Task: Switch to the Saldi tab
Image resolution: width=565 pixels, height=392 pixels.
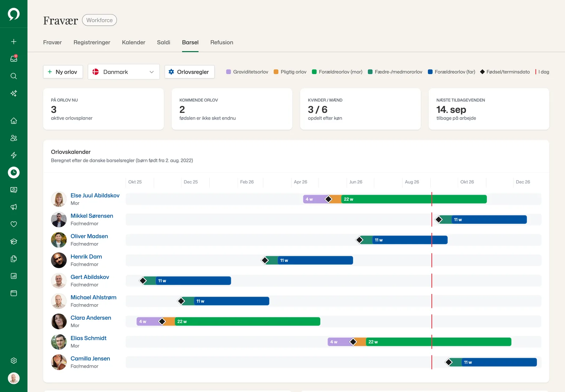Action: tap(163, 42)
